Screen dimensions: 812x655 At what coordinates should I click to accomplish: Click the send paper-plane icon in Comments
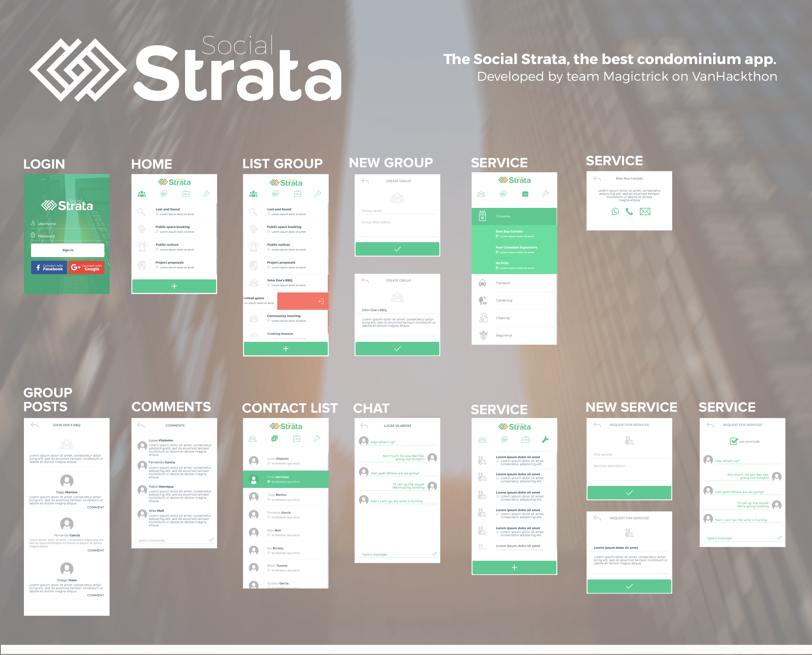pos(211,540)
